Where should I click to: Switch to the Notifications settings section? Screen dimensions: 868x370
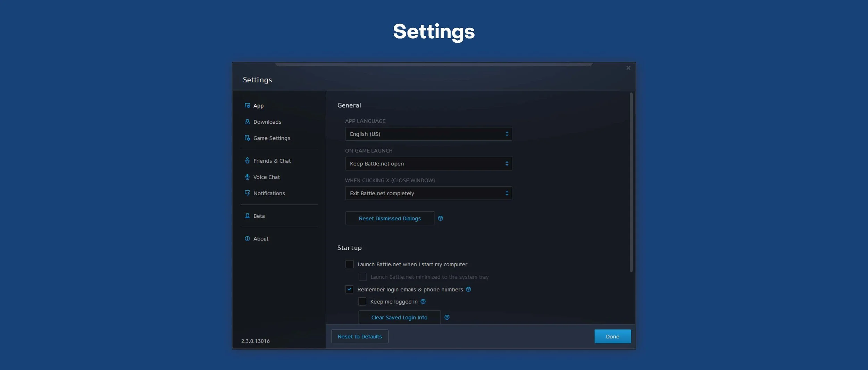tap(269, 193)
